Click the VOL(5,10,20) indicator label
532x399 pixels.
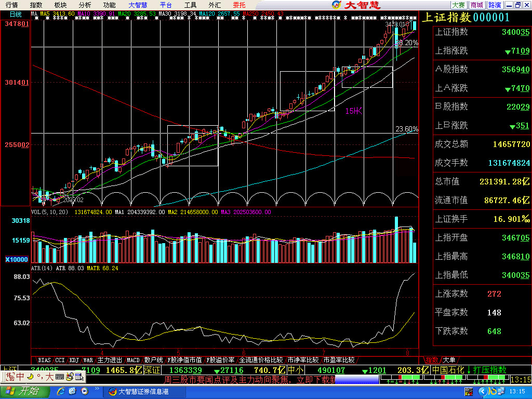(x=49, y=212)
